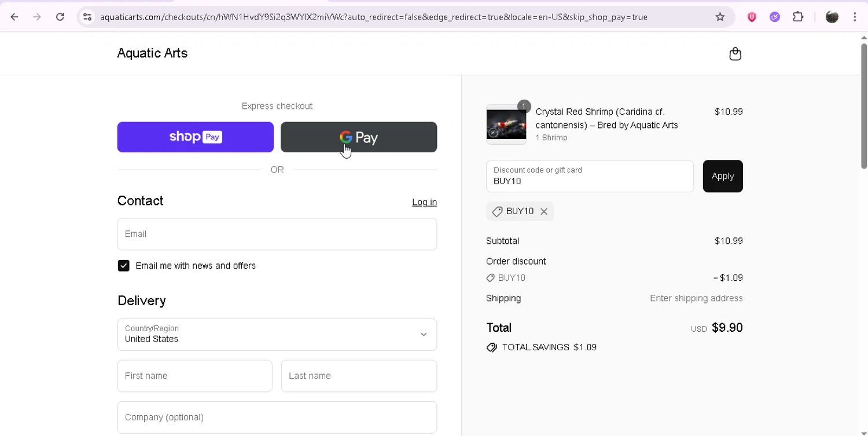Focus the First name field
The image size is (868, 436).
195,376
